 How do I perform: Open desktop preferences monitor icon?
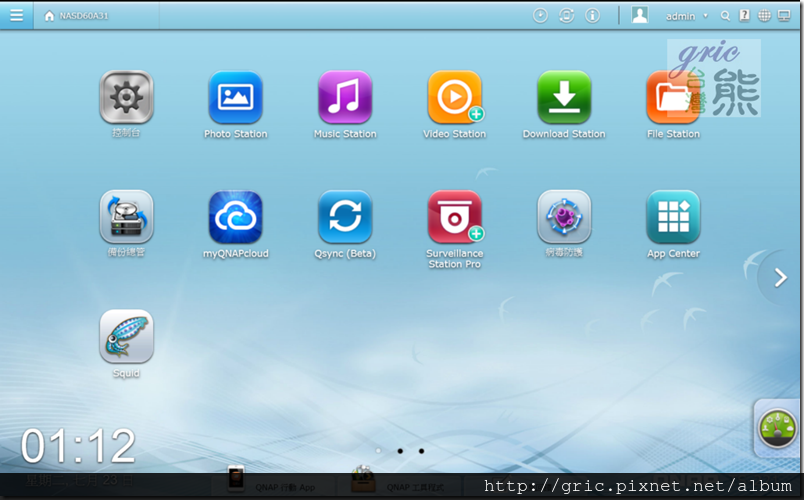tap(784, 16)
